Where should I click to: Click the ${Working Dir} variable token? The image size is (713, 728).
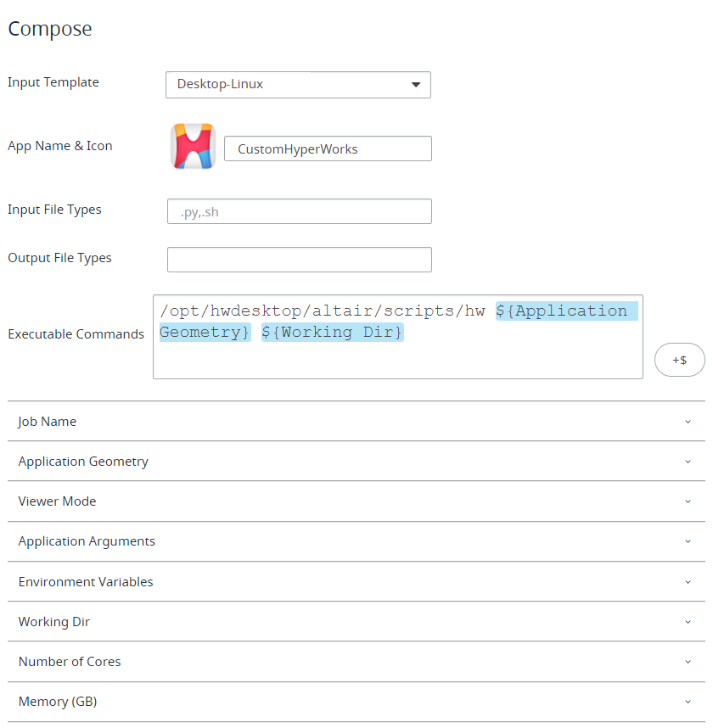click(x=333, y=333)
